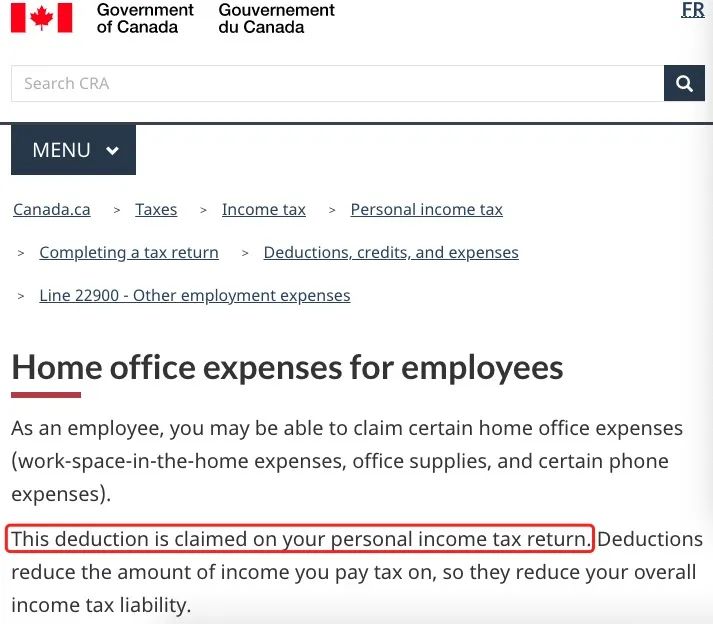Click the breadcrumb arrow before Line 22900
Screen dimensions: 713x624
tap(20, 297)
